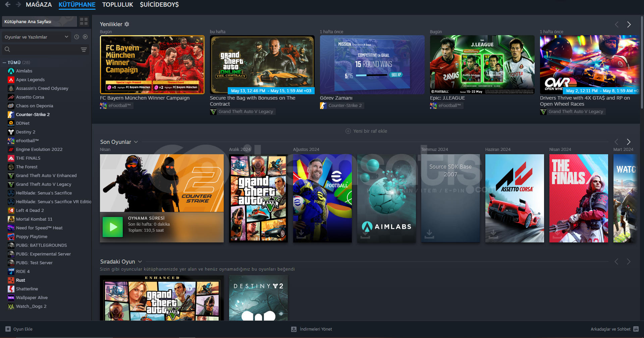Select Assetto Corsa in library list
This screenshot has height=338, width=644.
(30, 97)
